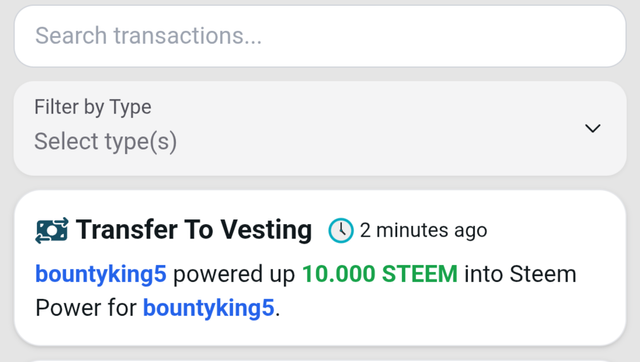640x362 pixels.
Task: Click the green 10.000 amount value
Action: pos(338,274)
